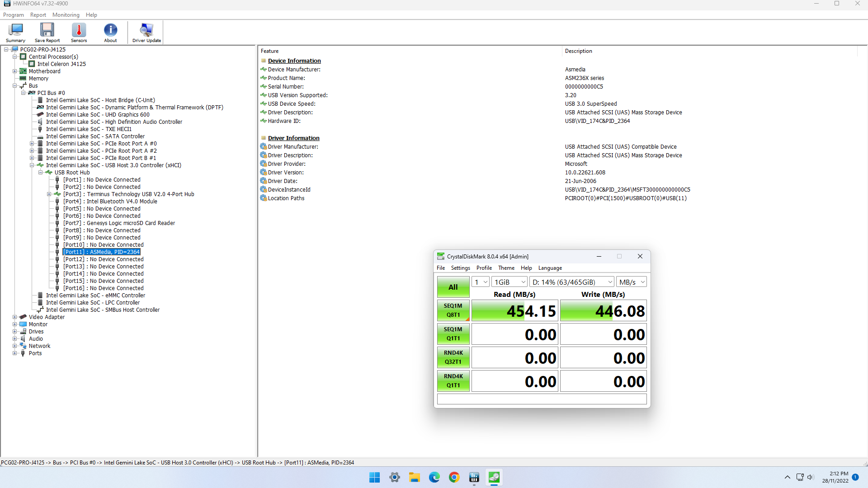Select Intel Celeron J4125 tree item
The image size is (868, 488).
tap(61, 64)
